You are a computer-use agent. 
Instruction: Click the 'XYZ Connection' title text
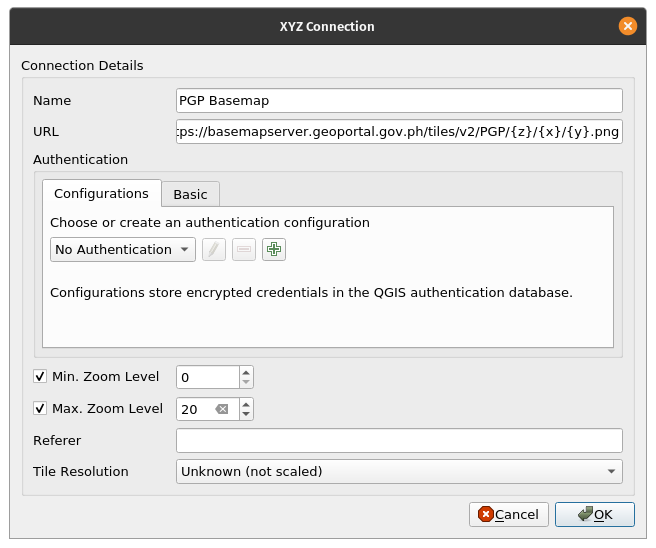[x=327, y=26]
